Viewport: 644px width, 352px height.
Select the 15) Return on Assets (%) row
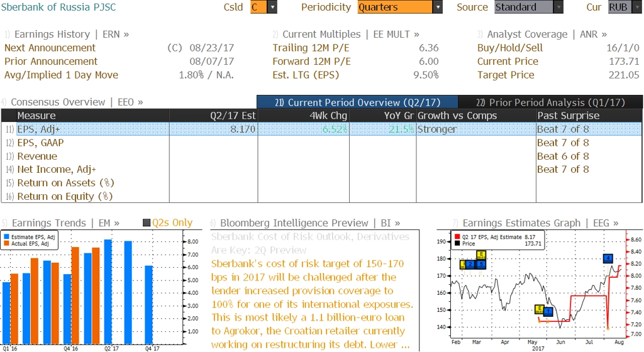point(321,182)
